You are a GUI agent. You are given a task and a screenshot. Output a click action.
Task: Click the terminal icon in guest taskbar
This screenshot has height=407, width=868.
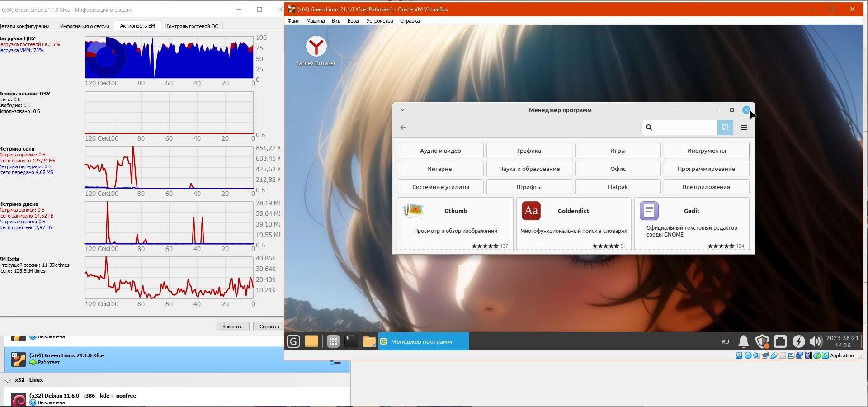[x=351, y=341]
